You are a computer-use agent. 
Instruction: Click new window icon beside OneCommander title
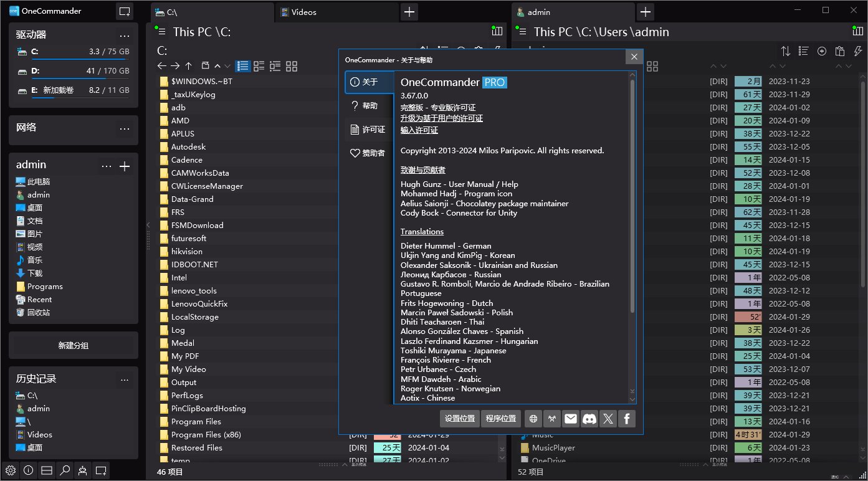point(125,11)
